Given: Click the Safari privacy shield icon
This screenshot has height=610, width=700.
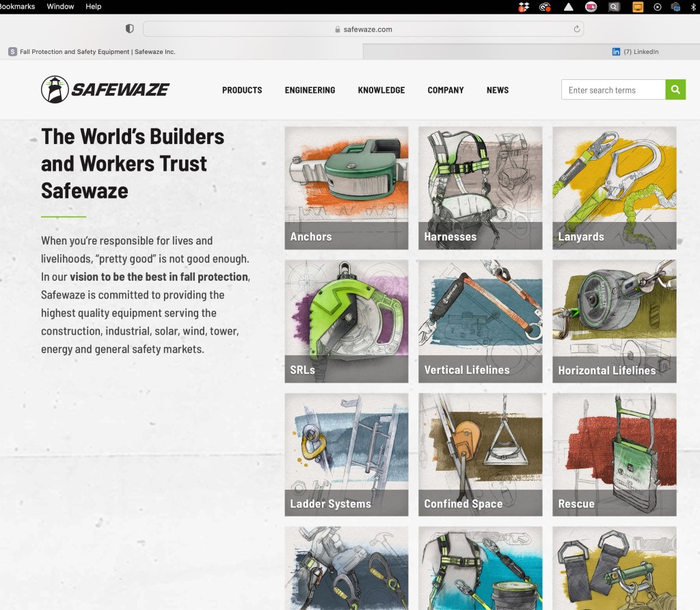Looking at the screenshot, I should [x=129, y=29].
